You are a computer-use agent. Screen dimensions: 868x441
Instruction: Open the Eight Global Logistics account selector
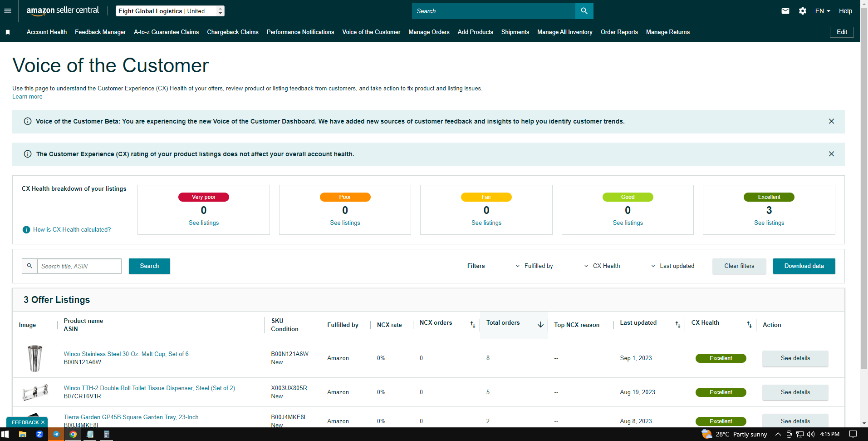pos(170,11)
